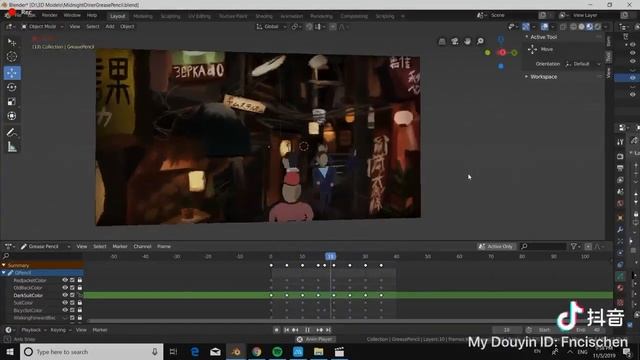640x360 pixels.
Task: Switch to Sculpting workspace tab
Action: tap(170, 16)
